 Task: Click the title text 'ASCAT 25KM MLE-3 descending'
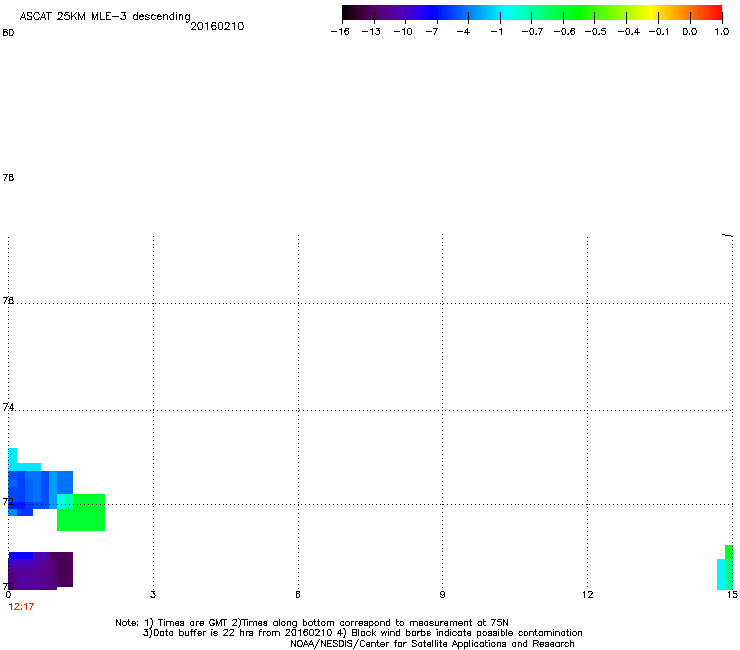point(105,17)
